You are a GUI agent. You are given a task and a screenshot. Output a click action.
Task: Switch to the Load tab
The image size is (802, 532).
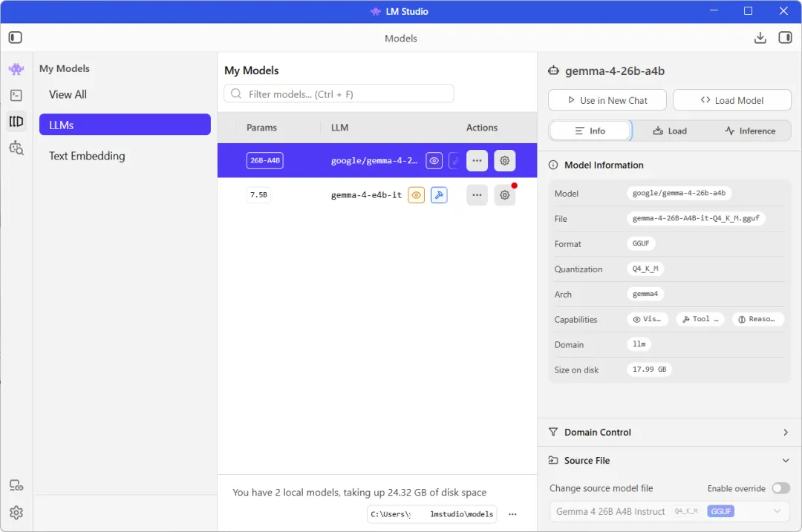670,131
